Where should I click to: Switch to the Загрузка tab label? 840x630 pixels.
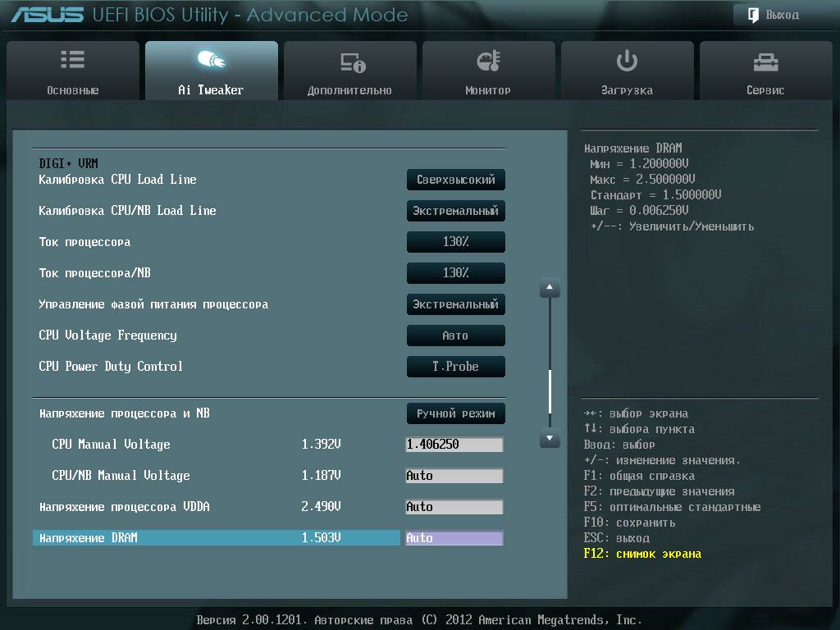pos(627,90)
